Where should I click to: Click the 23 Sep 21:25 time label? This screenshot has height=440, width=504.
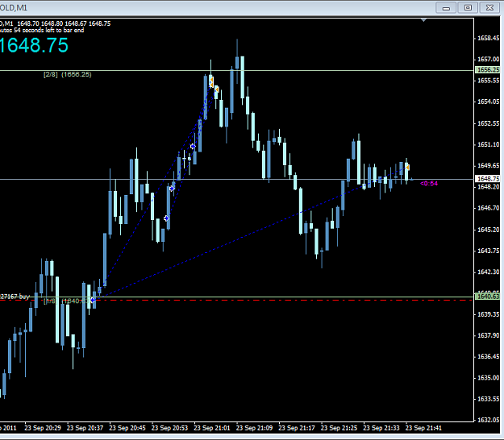[x=339, y=428]
